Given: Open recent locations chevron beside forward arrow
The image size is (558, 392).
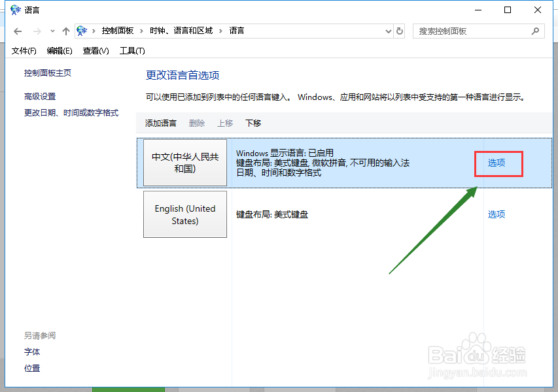Looking at the screenshot, I should tap(52, 31).
